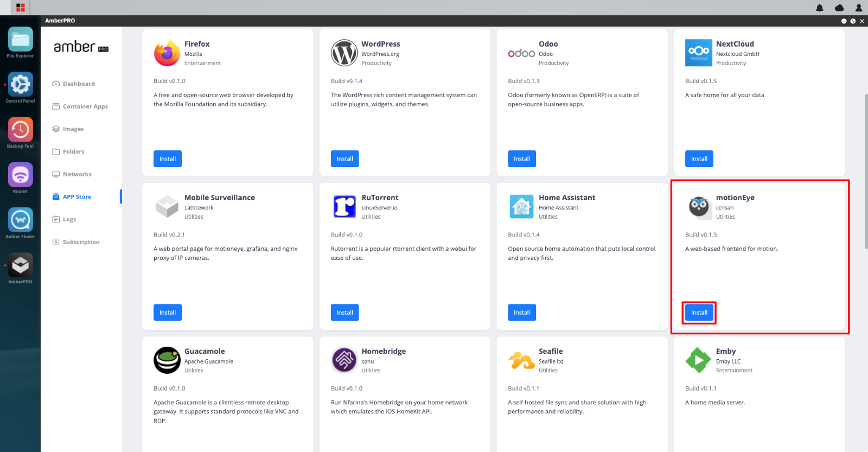This screenshot has height=452, width=868.
Task: Open the Router app icon
Action: coord(20,175)
